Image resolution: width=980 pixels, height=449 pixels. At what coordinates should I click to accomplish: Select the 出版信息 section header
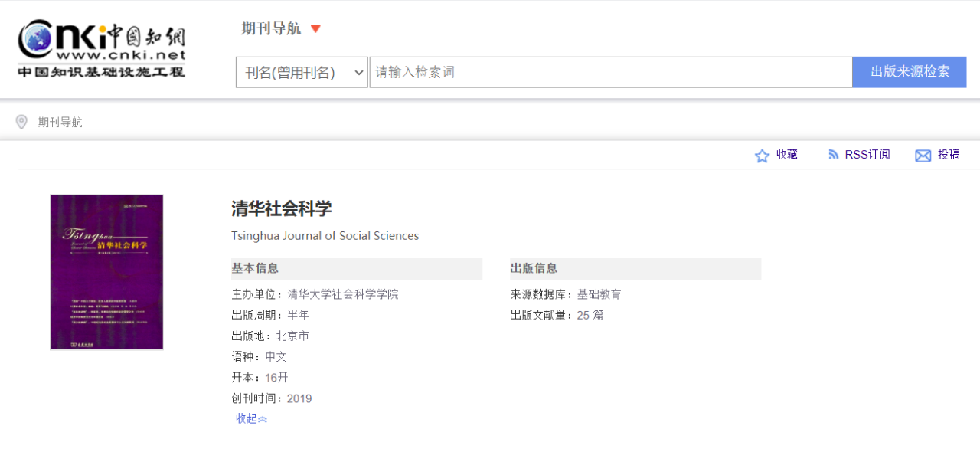(534, 268)
